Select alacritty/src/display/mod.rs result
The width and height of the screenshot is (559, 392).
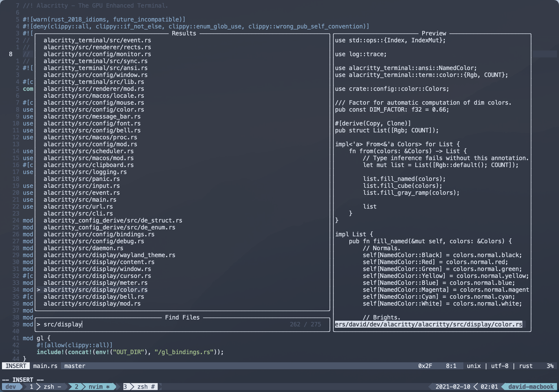(92, 304)
